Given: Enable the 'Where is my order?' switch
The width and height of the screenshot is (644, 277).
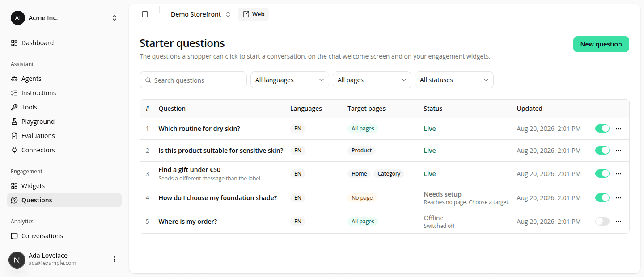Looking at the screenshot, I should (602, 222).
